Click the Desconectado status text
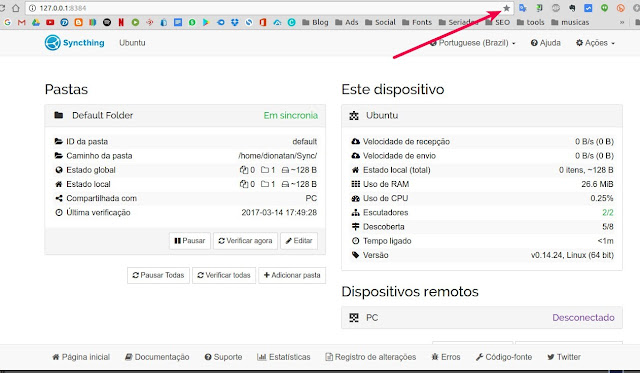The width and height of the screenshot is (640, 373). point(583,317)
